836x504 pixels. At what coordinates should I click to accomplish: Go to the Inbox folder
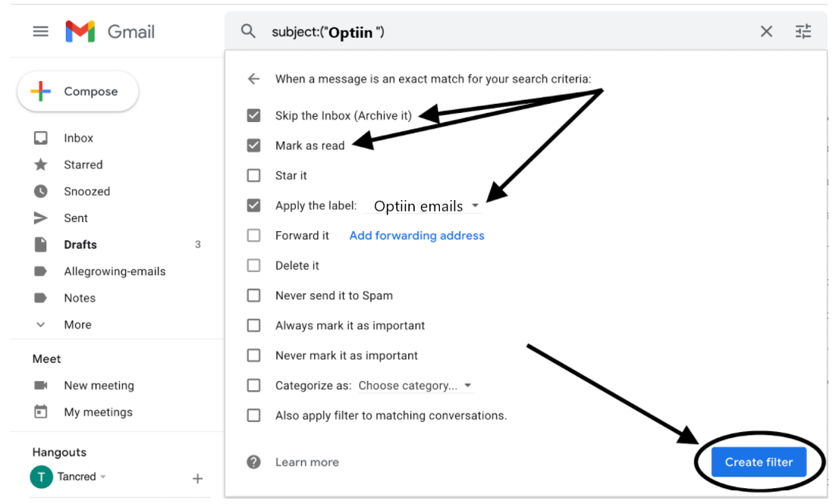tap(78, 137)
